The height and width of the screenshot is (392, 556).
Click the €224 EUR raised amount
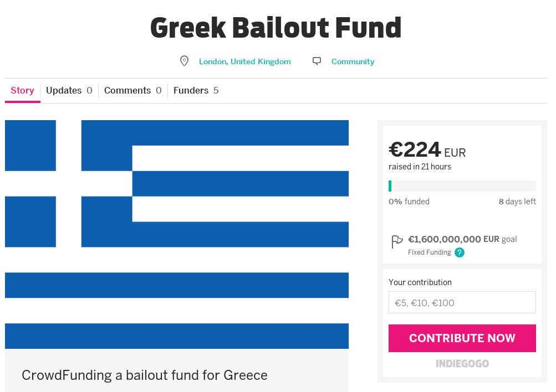pos(427,150)
